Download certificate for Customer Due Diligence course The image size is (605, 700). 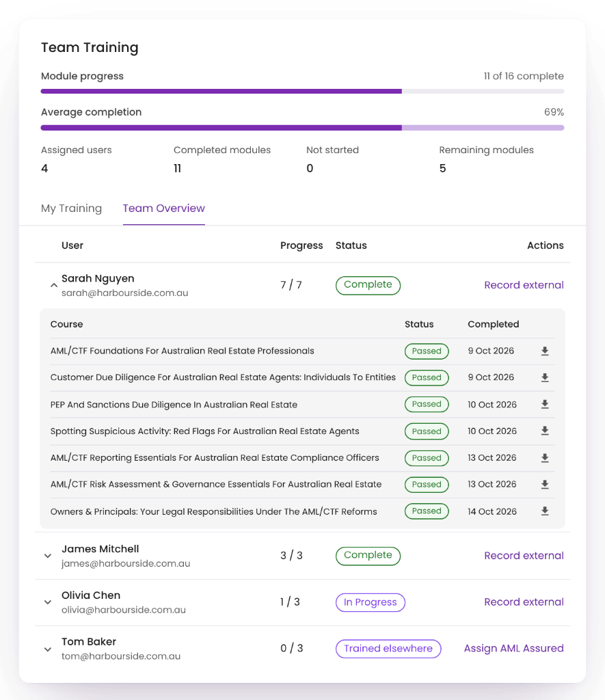pos(545,377)
